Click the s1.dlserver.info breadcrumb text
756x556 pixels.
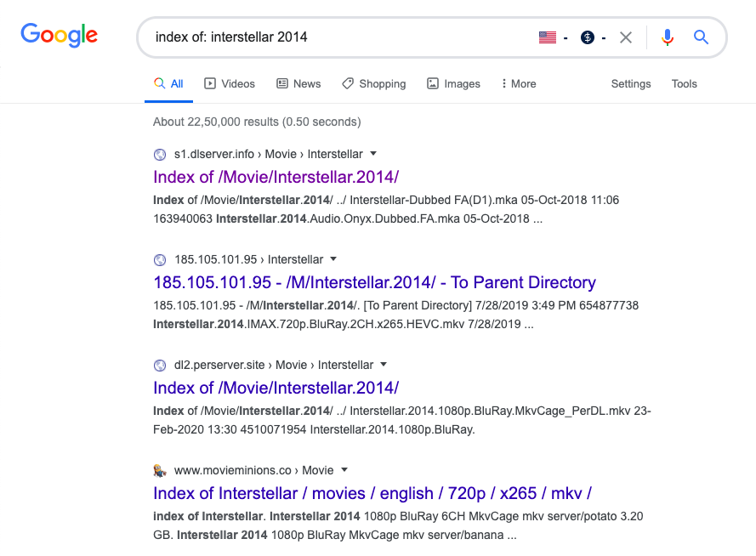pyautogui.click(x=268, y=154)
